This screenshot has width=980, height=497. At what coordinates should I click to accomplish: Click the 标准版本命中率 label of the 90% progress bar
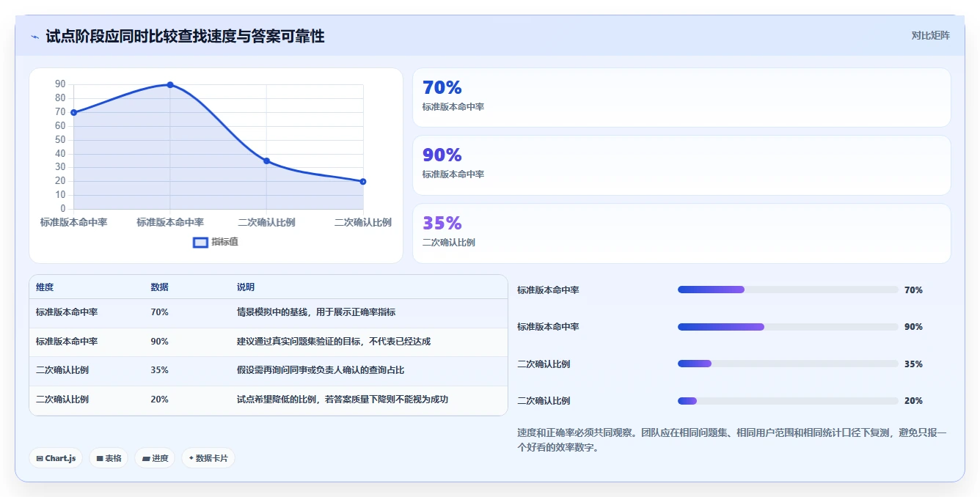click(x=548, y=327)
